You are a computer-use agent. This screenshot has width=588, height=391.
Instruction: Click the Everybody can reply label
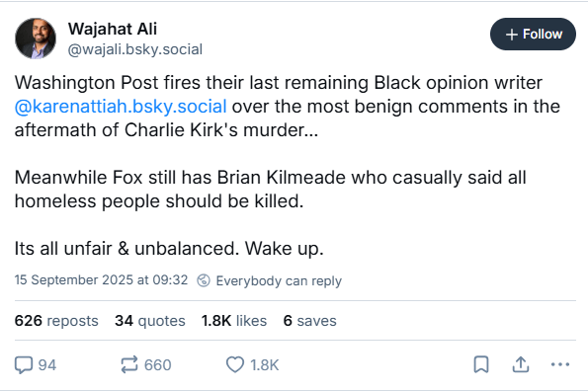[279, 280]
